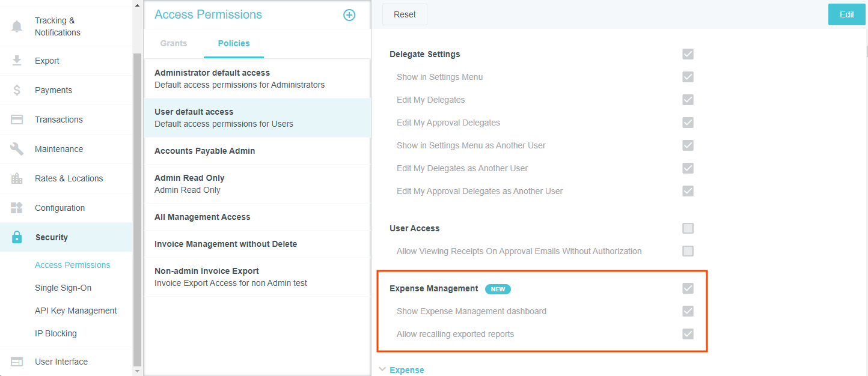
Task: Click the Export download arrow icon
Action: coord(17,61)
